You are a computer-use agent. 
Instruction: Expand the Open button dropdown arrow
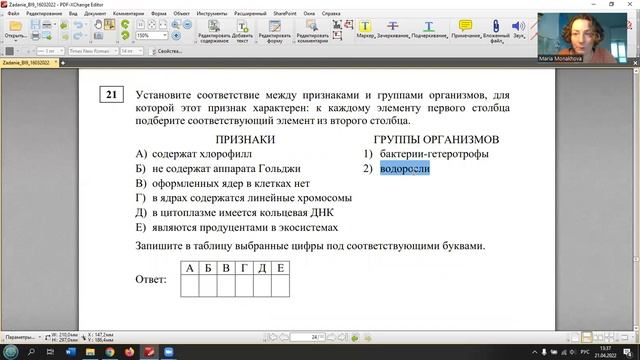click(16, 41)
